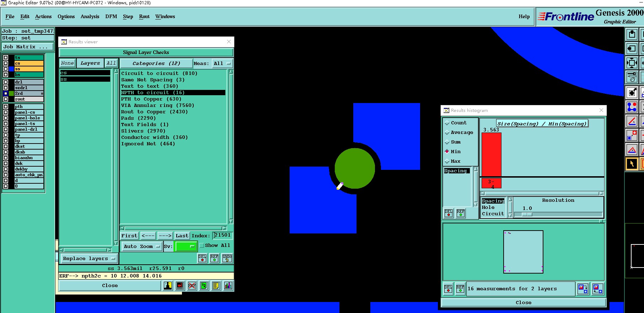
Task: Go to previous result with <--- button
Action: 148,236
